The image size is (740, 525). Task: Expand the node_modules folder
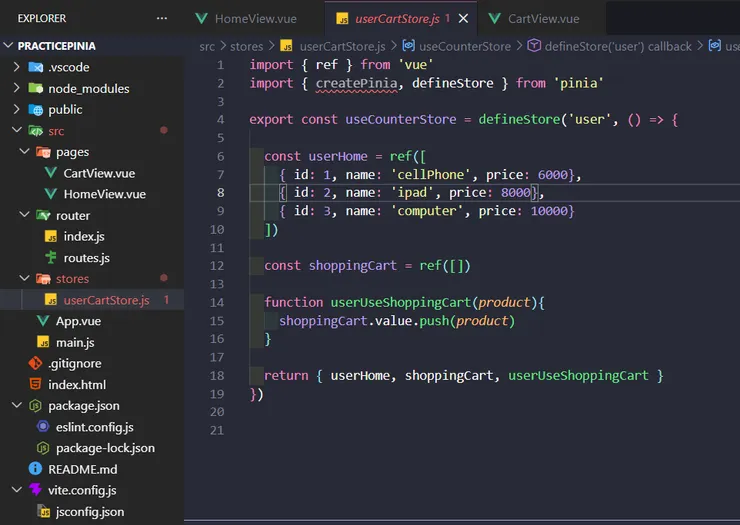tap(17, 88)
